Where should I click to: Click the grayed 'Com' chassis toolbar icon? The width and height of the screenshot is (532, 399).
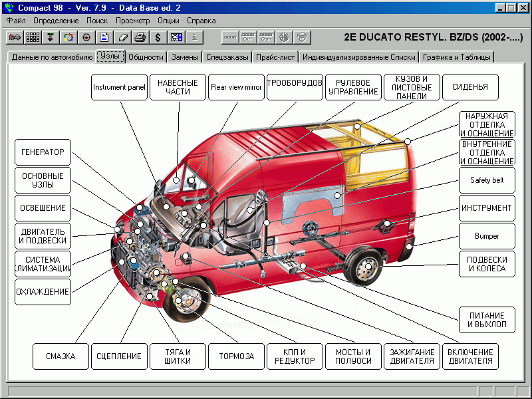(x=266, y=37)
